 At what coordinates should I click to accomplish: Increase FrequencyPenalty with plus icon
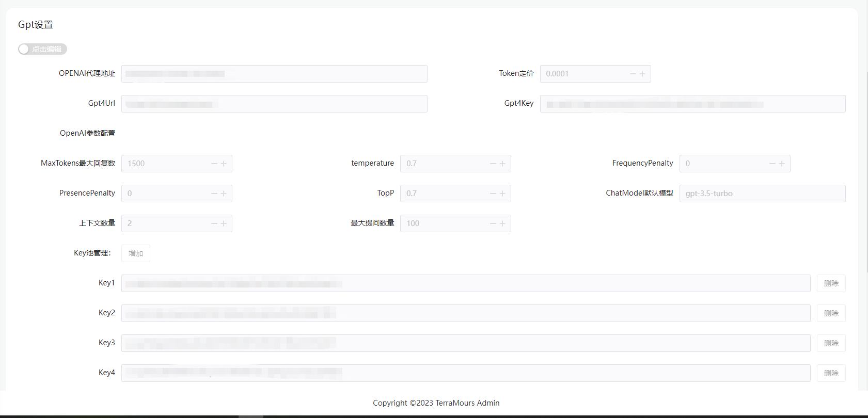(782, 164)
